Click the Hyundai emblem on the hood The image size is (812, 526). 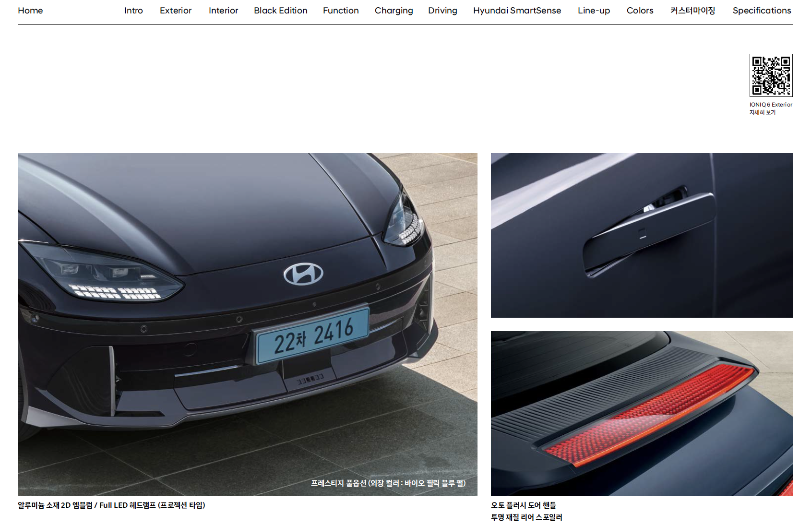point(303,274)
